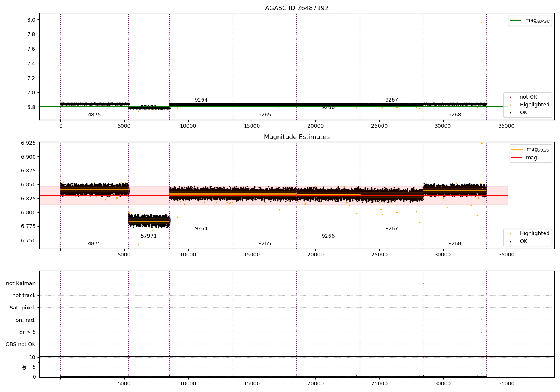The height and width of the screenshot is (392, 560).
Task: Click obsid label 4875 in top plot
Action: tap(94, 115)
